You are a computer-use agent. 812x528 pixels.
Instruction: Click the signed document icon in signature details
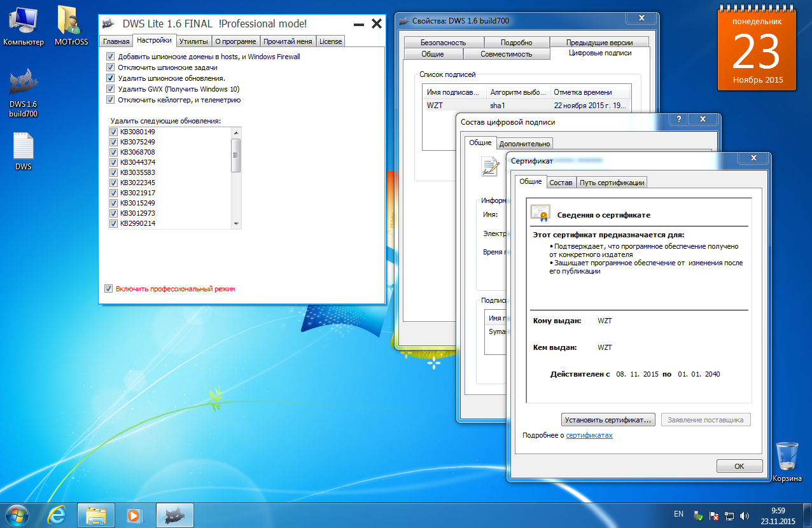coord(490,166)
